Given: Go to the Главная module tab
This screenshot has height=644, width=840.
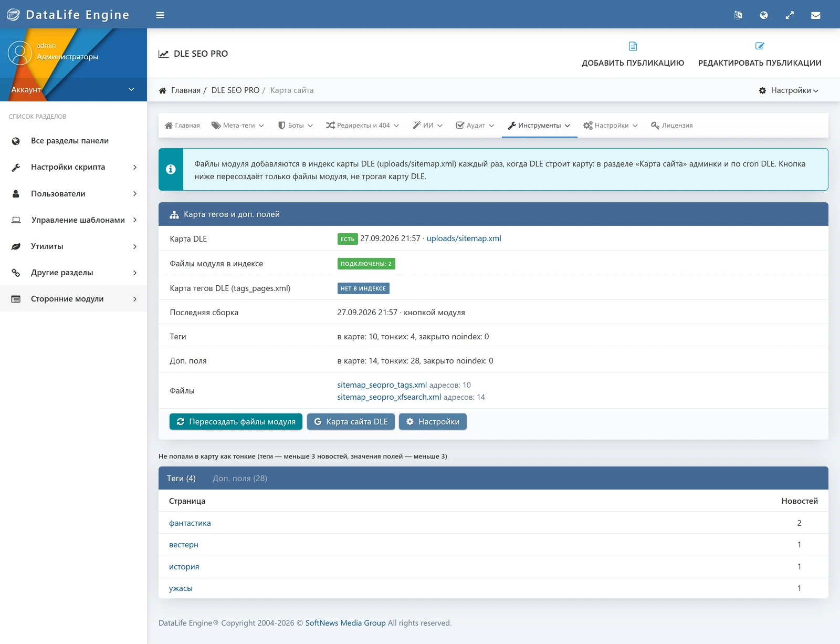Looking at the screenshot, I should pyautogui.click(x=182, y=126).
